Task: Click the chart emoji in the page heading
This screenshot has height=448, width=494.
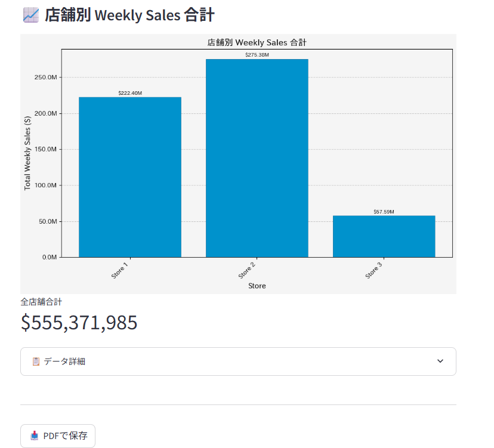Action: tap(30, 15)
